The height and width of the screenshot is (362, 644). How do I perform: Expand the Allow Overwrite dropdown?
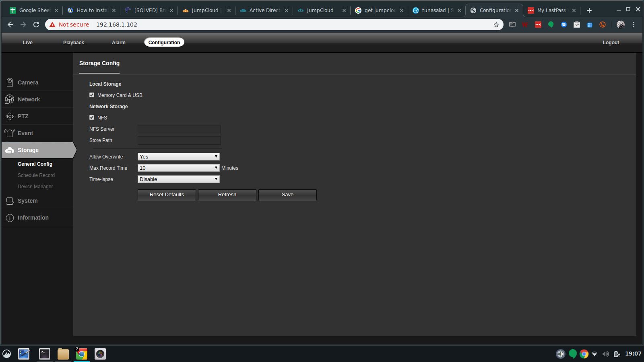(x=178, y=157)
